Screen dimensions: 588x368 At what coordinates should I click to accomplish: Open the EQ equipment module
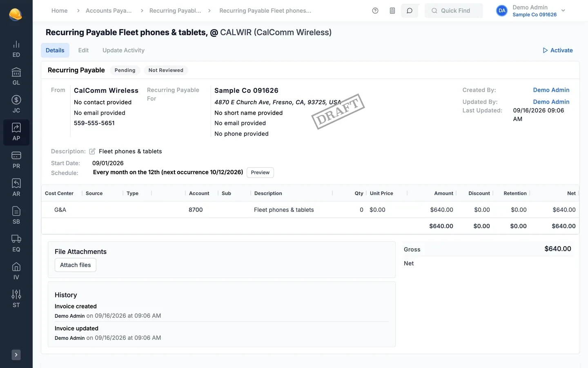coord(16,244)
